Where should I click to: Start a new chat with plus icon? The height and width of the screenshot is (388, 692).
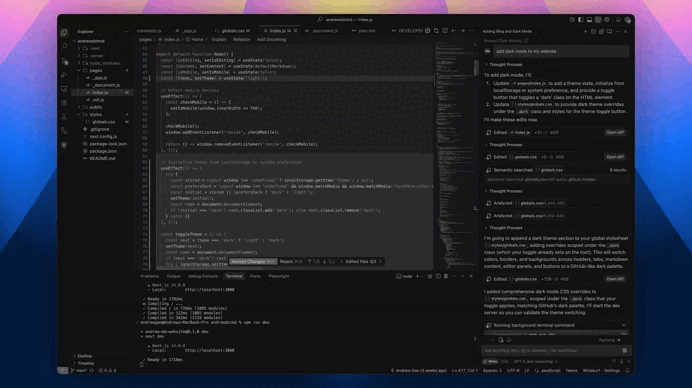585,32
